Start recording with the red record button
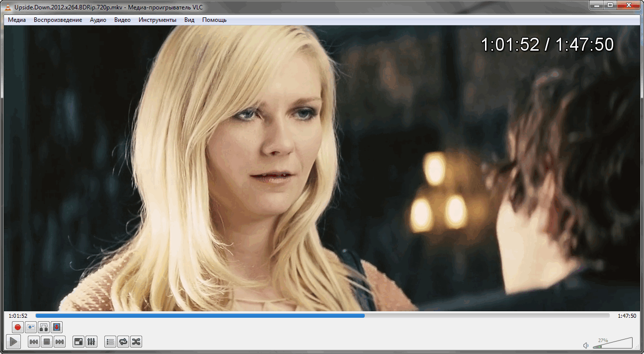The height and width of the screenshot is (354, 644). click(17, 327)
